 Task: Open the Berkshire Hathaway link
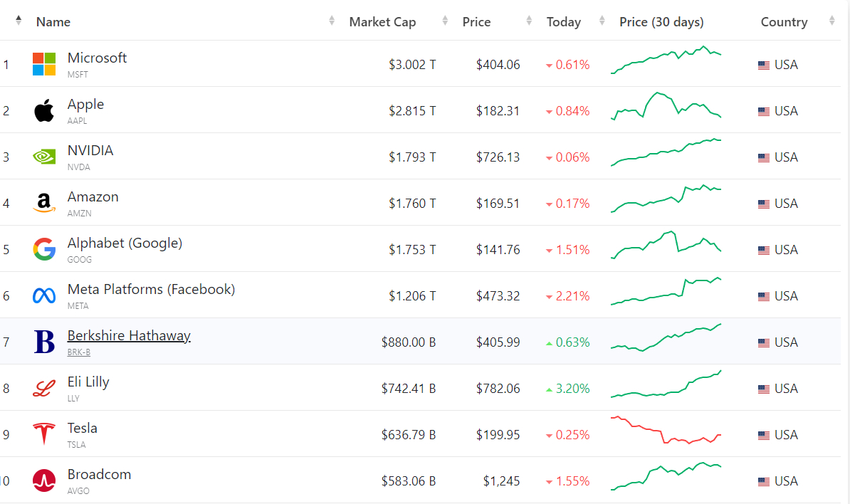tap(129, 335)
